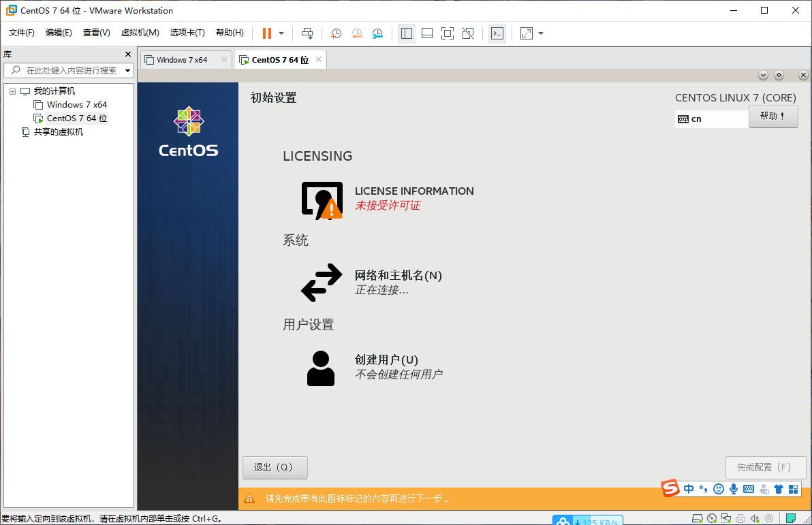The image size is (812, 525).
Task: Switch Sogou input between Chinese and English
Action: [688, 489]
